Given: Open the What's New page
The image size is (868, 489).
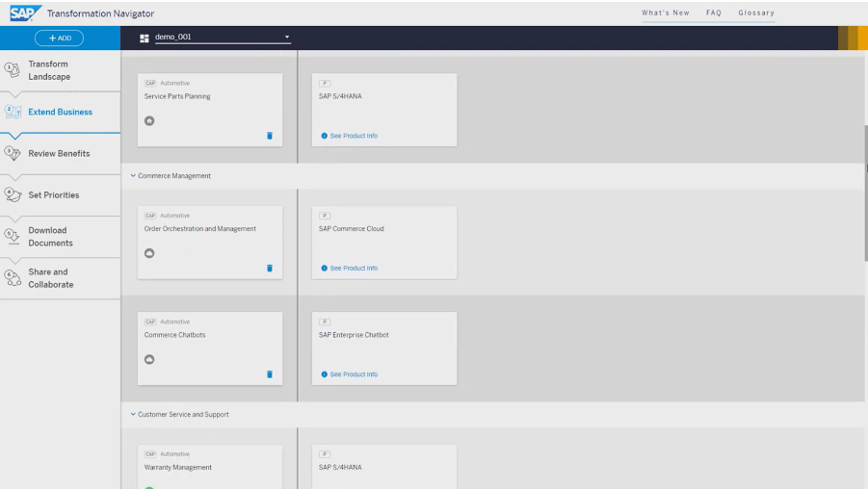Looking at the screenshot, I should tap(665, 13).
